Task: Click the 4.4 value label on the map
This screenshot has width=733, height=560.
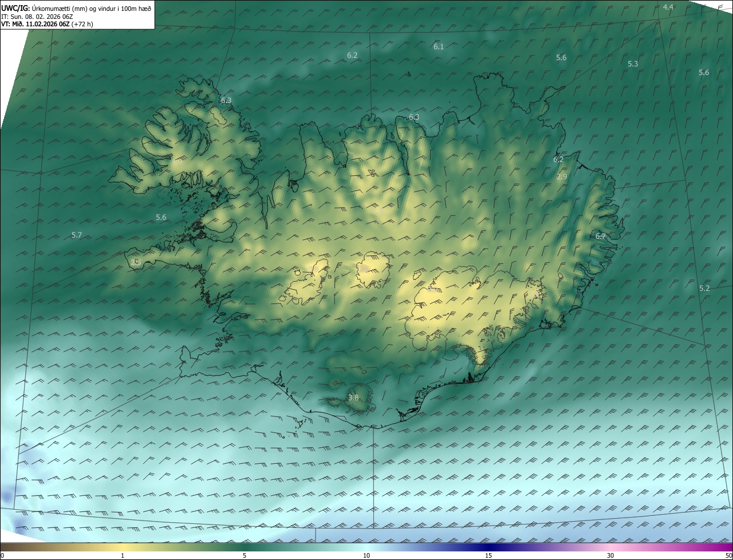Action: [668, 7]
